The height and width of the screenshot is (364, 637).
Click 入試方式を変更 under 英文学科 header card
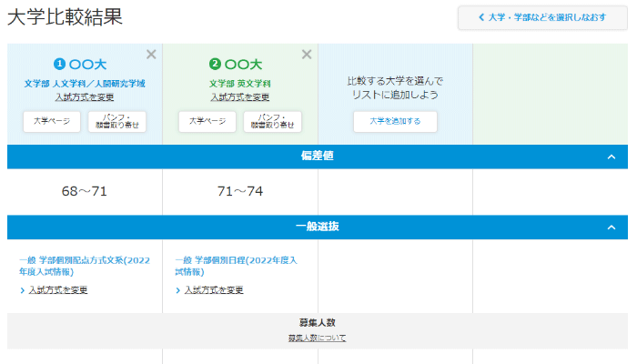click(240, 96)
